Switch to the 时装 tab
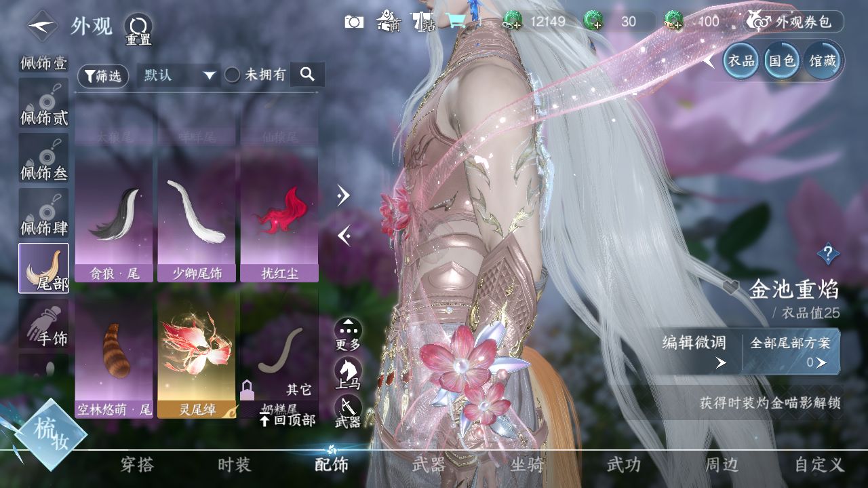The height and width of the screenshot is (488, 868). [233, 466]
